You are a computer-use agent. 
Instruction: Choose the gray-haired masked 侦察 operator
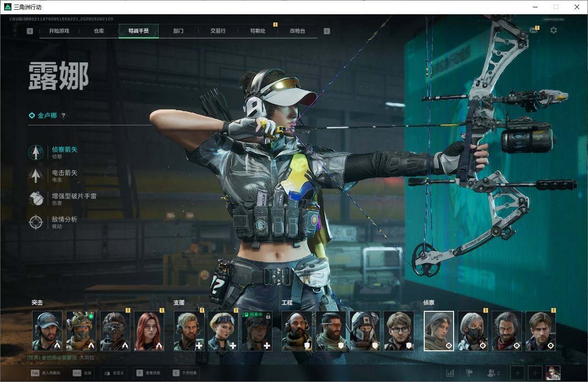[x=473, y=331]
